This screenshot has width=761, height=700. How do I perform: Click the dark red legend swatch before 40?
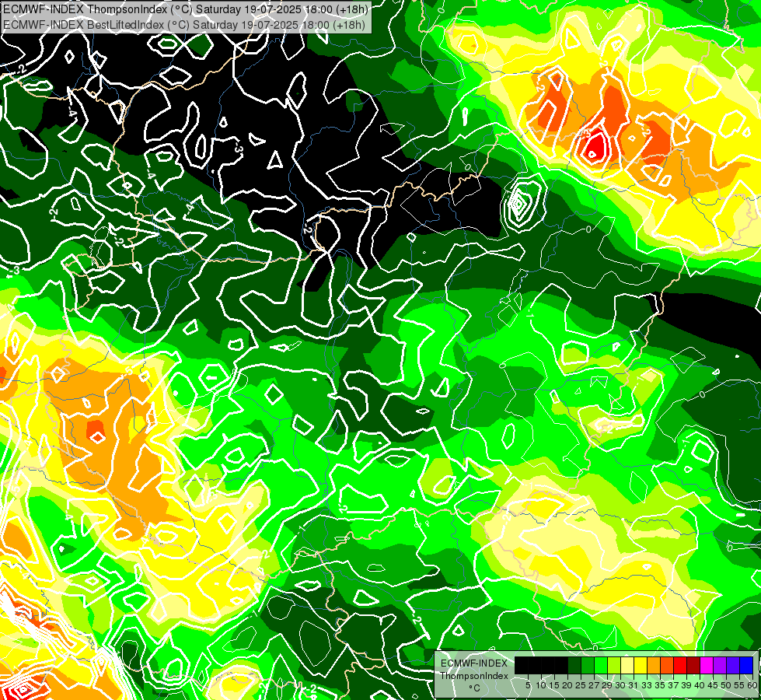[693, 665]
